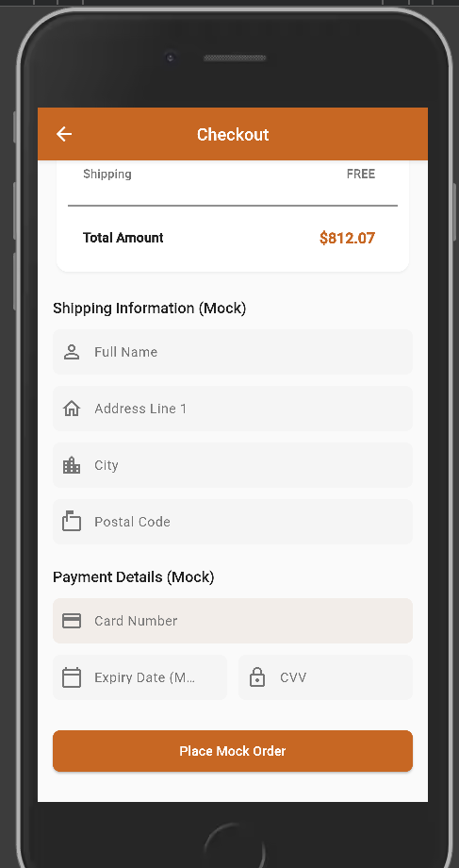Screen dimensions: 459x868
Task: Click the Checkout title in header
Action: 233,135
